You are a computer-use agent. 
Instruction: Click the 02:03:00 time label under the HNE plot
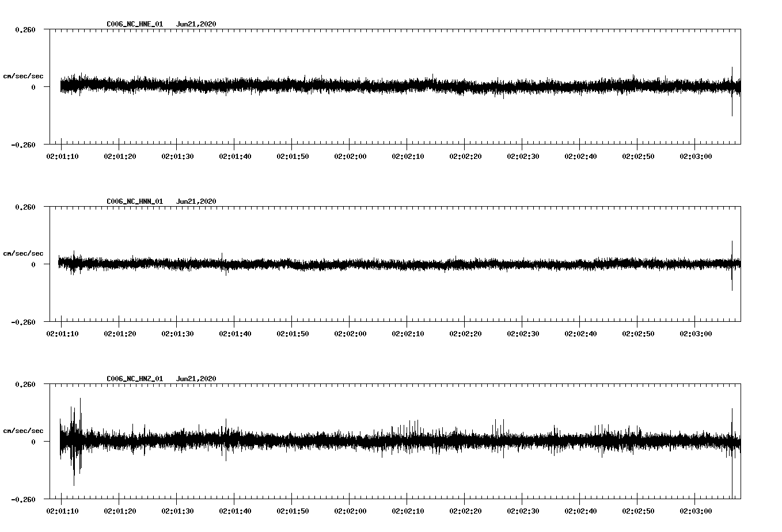(x=696, y=157)
